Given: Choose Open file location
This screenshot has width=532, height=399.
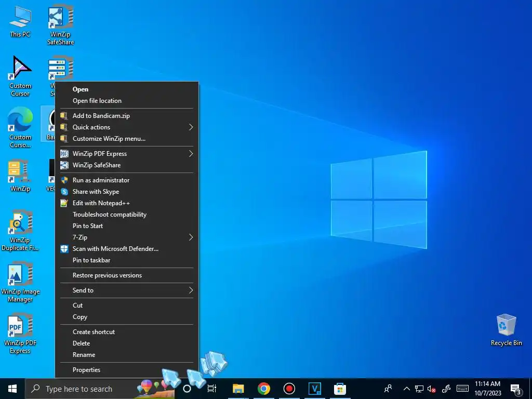Looking at the screenshot, I should click(127, 101).
